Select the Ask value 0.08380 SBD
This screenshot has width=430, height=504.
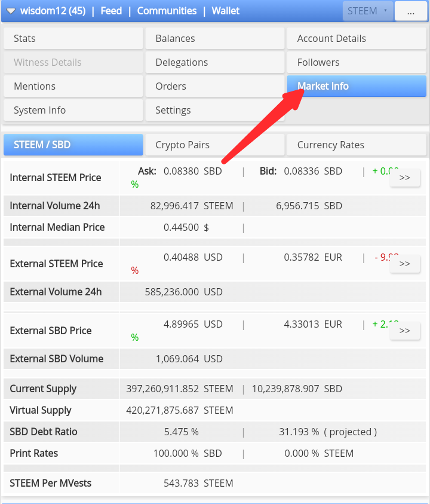[x=193, y=172]
